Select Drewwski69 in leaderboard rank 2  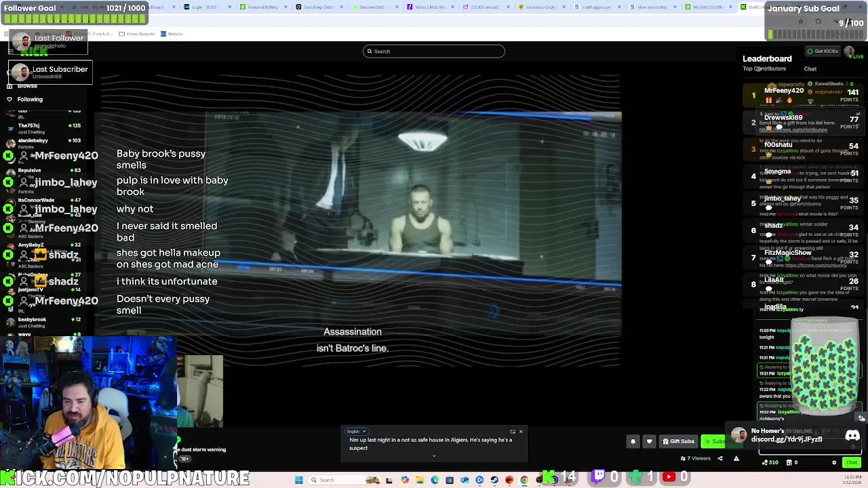(783, 118)
